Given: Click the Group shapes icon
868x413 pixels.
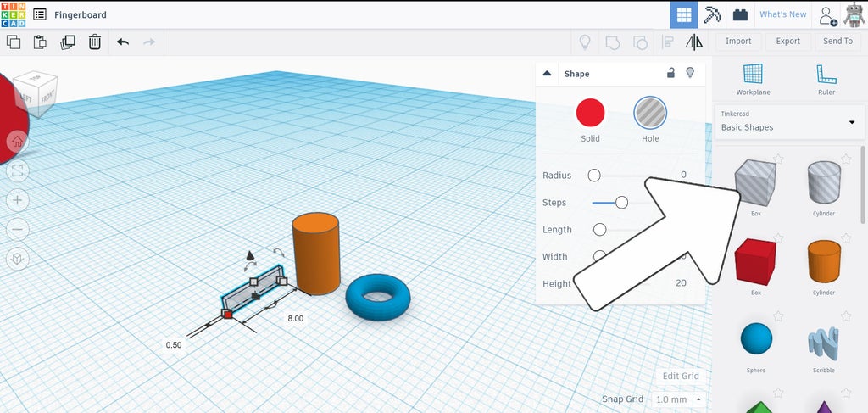Looking at the screenshot, I should (612, 42).
